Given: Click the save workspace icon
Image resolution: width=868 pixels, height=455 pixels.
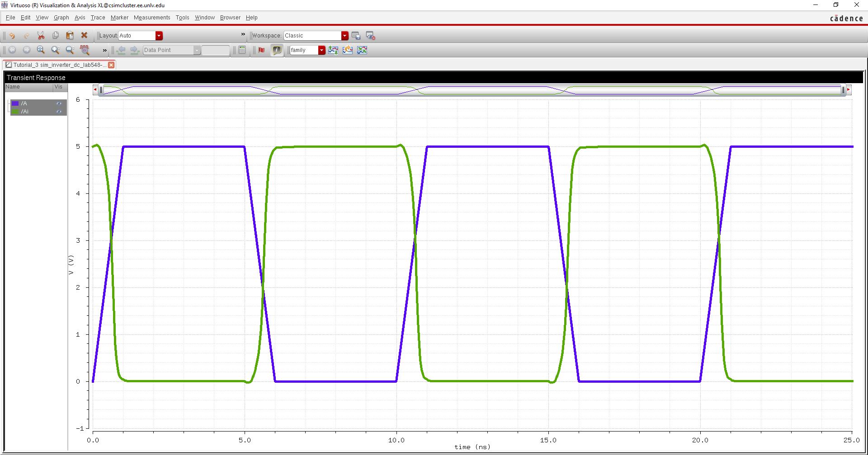Looking at the screenshot, I should [x=356, y=36].
